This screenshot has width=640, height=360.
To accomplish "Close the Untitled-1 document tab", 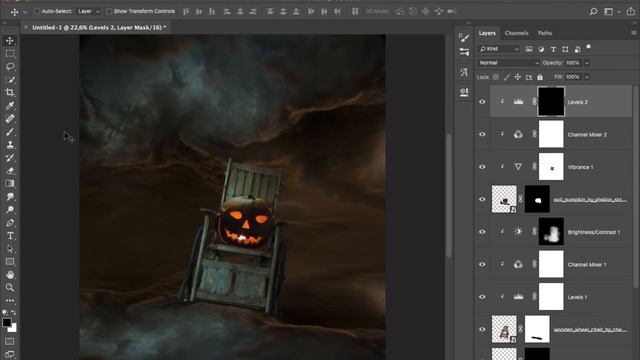I will point(26,27).
